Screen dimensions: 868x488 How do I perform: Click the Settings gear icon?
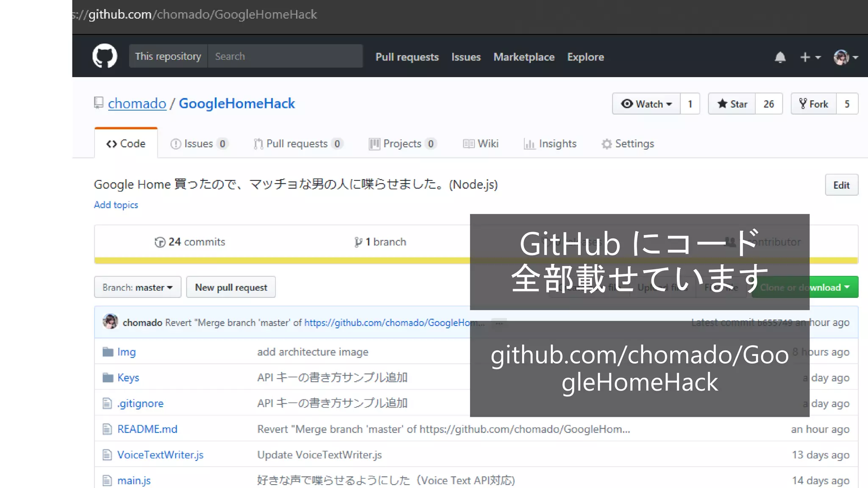pos(606,144)
